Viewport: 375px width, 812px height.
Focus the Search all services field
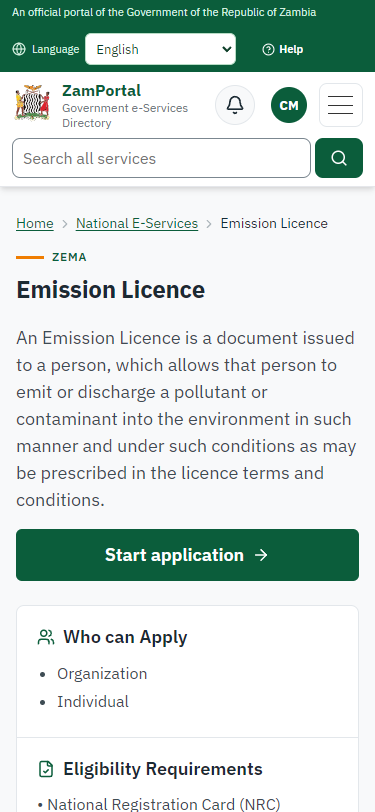[x=162, y=158]
